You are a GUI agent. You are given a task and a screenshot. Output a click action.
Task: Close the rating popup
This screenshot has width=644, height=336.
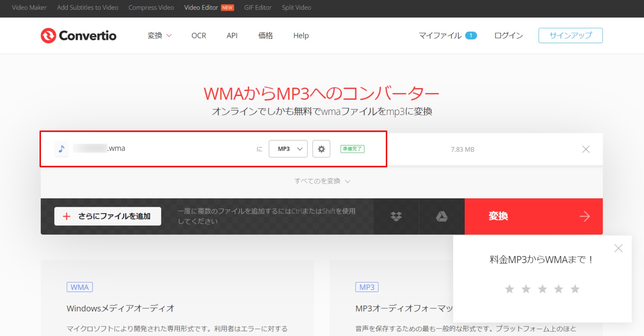(x=618, y=248)
